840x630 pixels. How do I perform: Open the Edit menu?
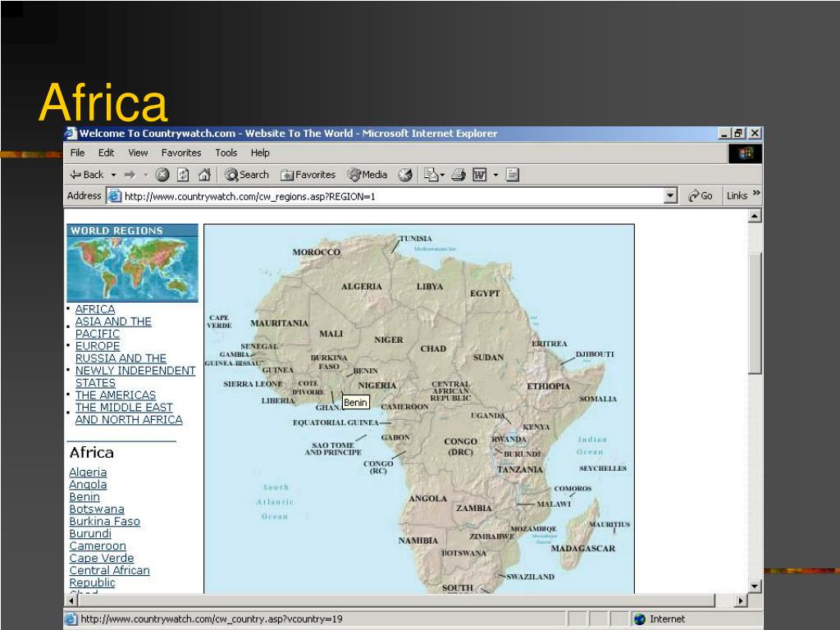[106, 153]
